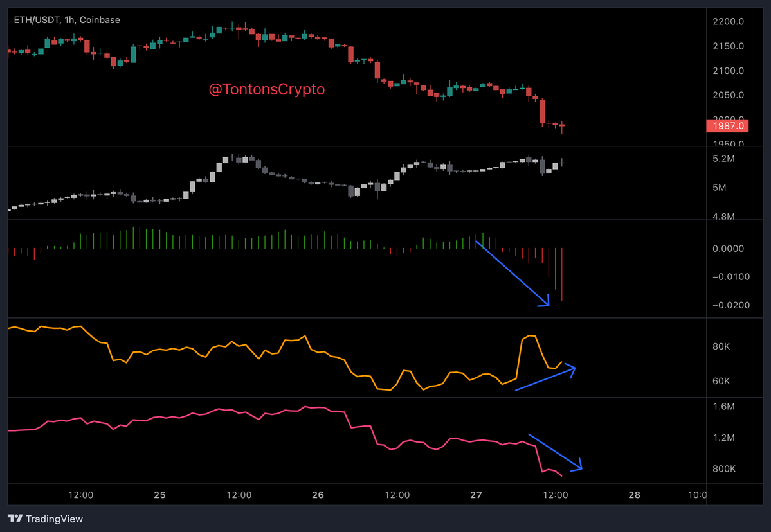Click the ETH/USDT, 1h, Coinbase chart title
Screen dimensions: 771x532
(67, 20)
